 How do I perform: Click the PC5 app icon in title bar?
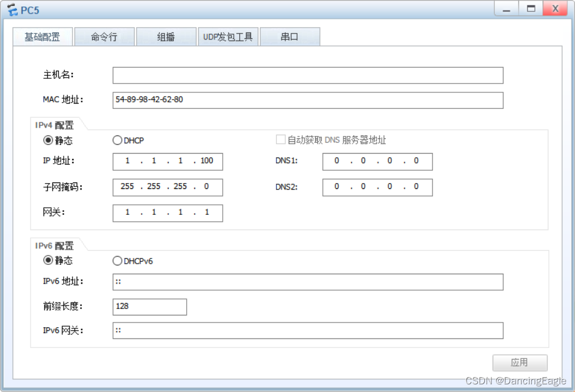click(12, 10)
